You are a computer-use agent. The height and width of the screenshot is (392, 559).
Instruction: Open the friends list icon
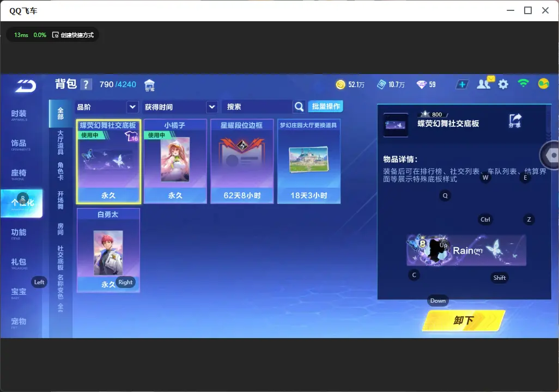click(x=484, y=83)
